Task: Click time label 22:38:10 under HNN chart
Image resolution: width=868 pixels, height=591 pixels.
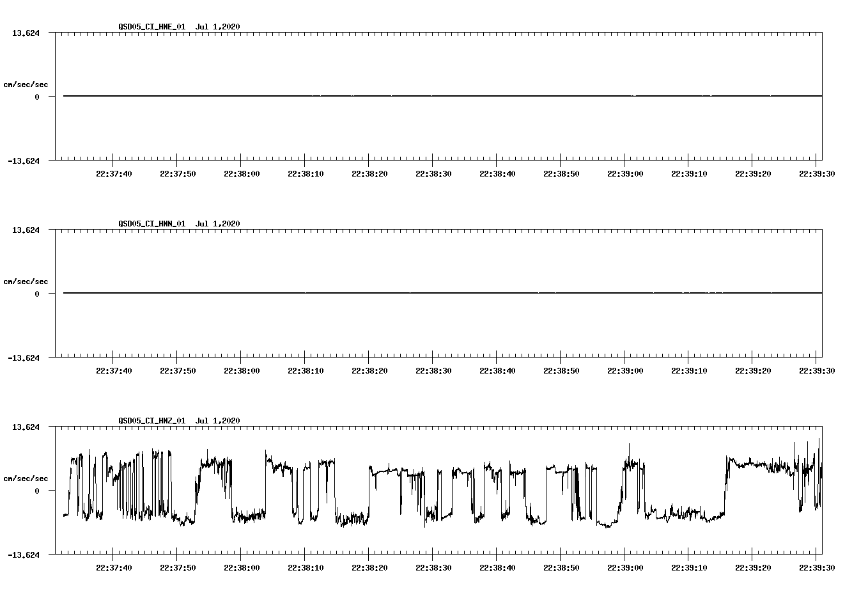Action: tap(306, 370)
